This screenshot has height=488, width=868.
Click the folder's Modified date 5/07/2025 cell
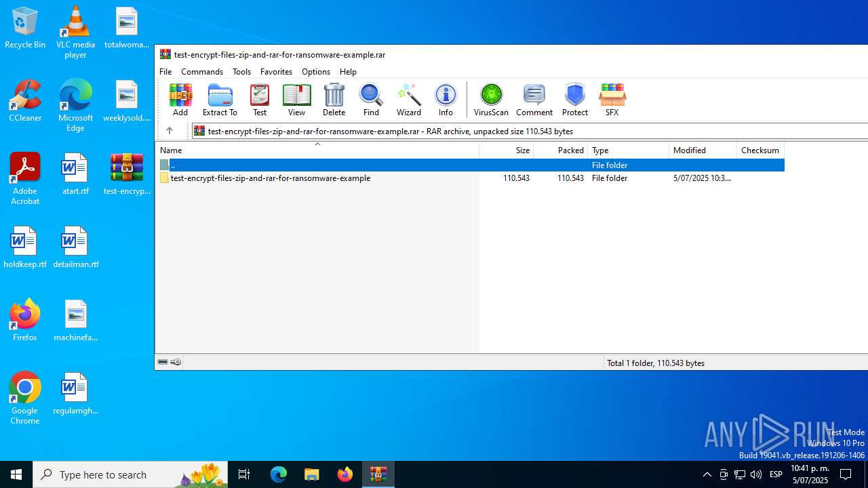(702, 178)
